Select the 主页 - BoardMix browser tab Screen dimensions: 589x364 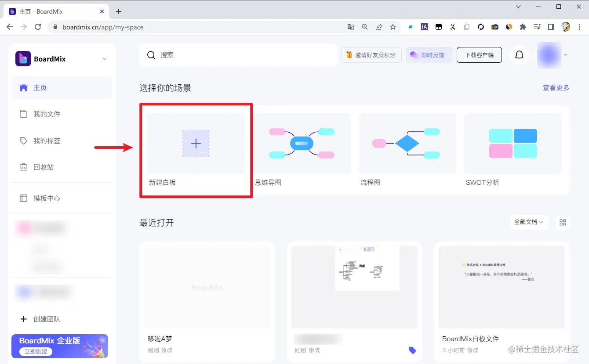click(57, 11)
